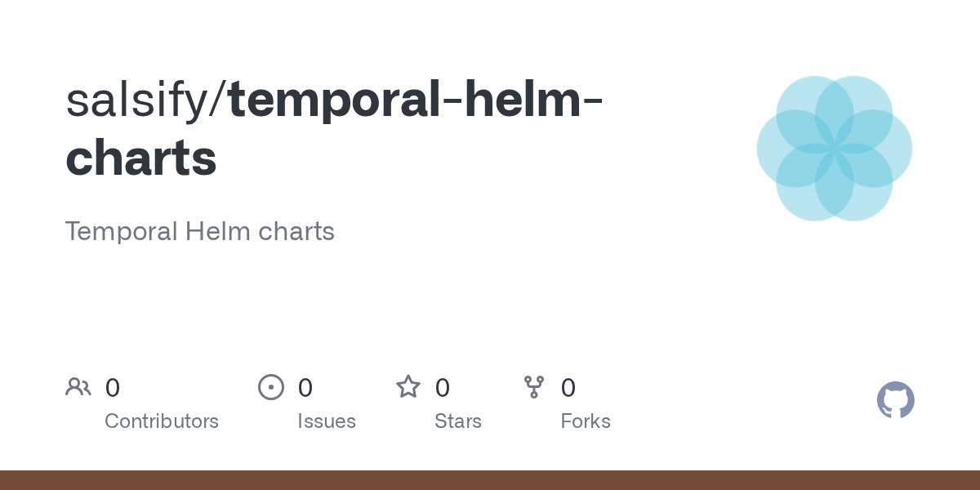Click the center of the flower logo
This screenshot has height=490, width=980.
pos(835,149)
